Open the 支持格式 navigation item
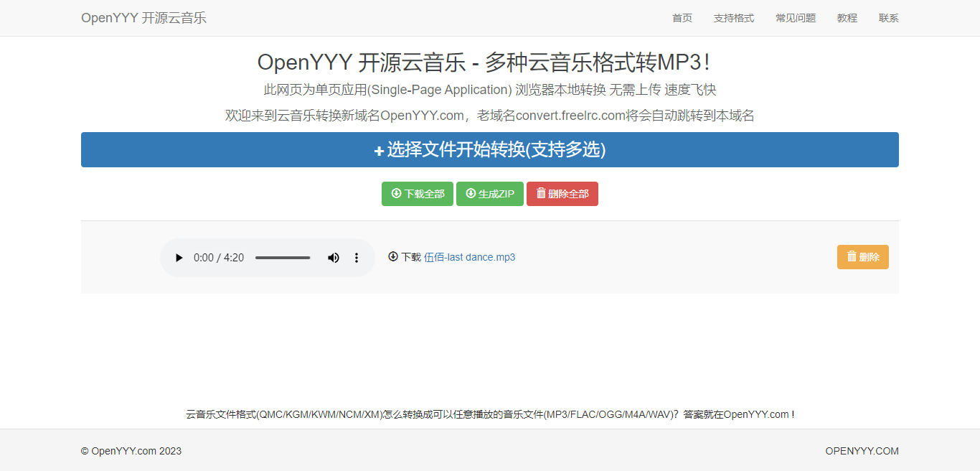This screenshot has width=980, height=471. (x=734, y=18)
